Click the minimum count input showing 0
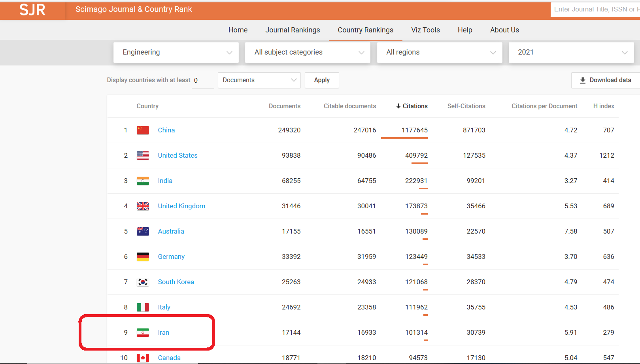 (x=202, y=80)
